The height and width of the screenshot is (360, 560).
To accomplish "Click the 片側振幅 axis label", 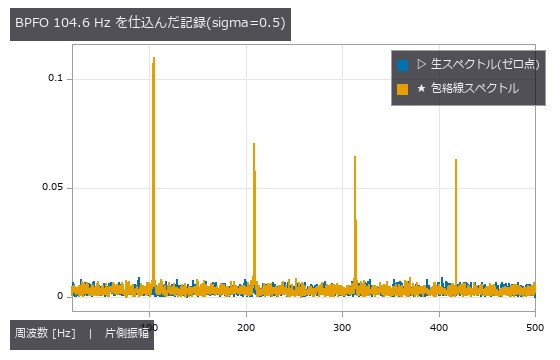I will pos(127,333).
